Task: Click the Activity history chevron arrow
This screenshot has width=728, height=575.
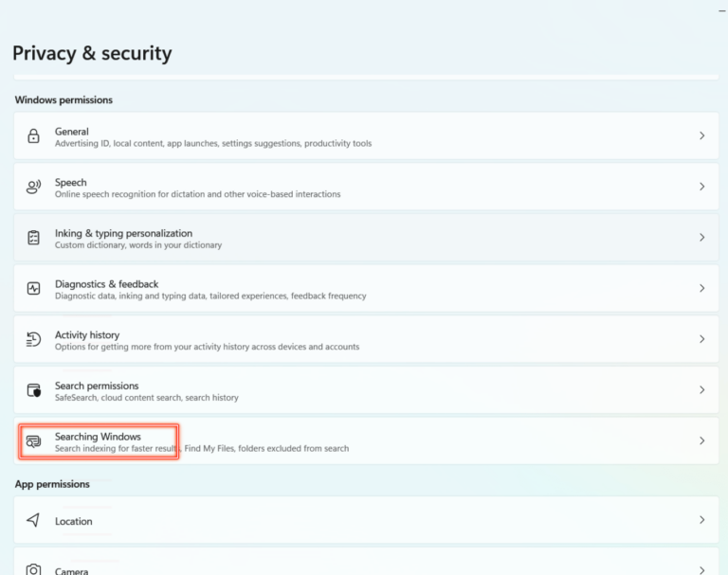Action: pyautogui.click(x=701, y=339)
